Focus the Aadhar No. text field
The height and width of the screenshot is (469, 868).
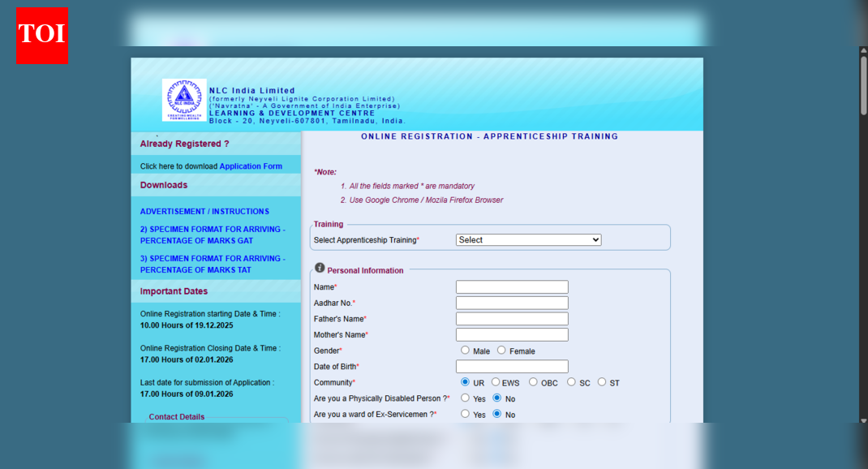tap(512, 303)
